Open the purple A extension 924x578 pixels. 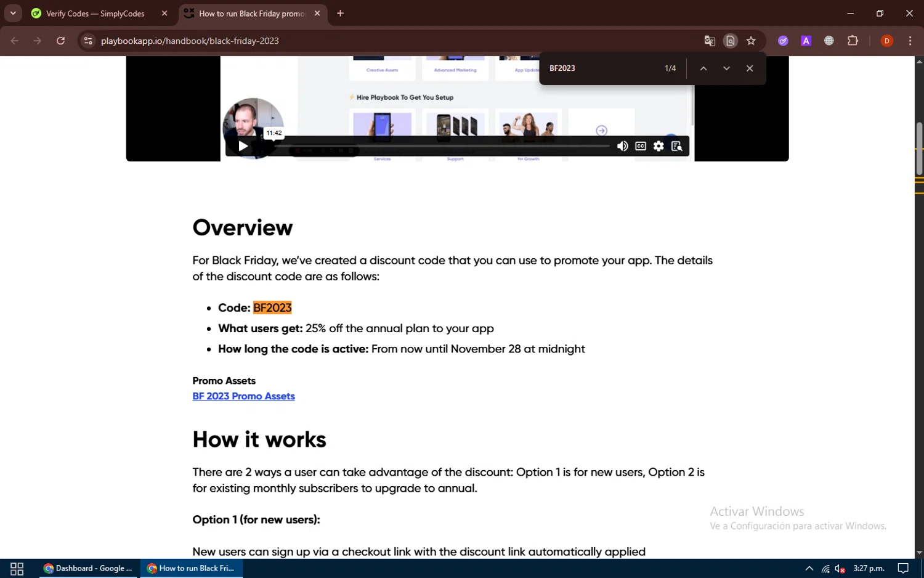pyautogui.click(x=806, y=41)
